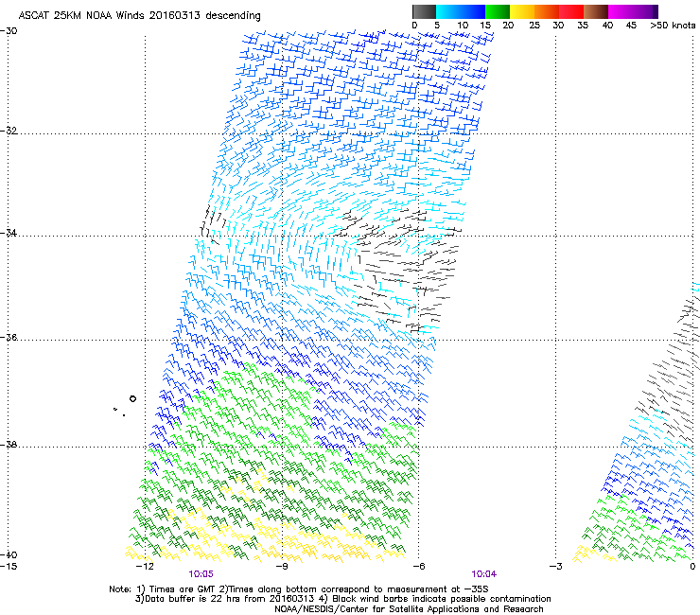Click the purple 10:04 swath time label
This screenshot has width=700, height=615.
pos(484,574)
